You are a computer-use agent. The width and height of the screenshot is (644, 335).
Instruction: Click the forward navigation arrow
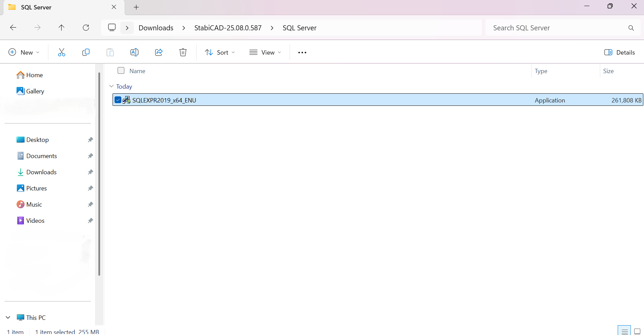[37, 28]
